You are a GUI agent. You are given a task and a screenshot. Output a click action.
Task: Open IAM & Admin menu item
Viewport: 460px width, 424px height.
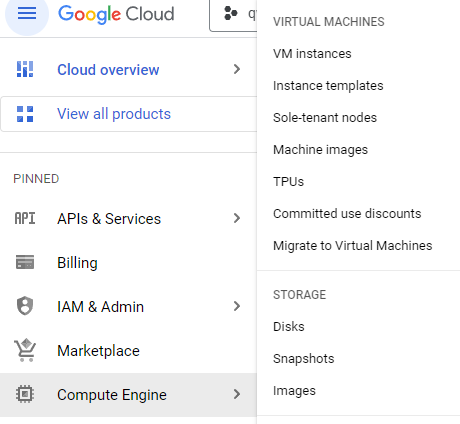tap(128, 306)
